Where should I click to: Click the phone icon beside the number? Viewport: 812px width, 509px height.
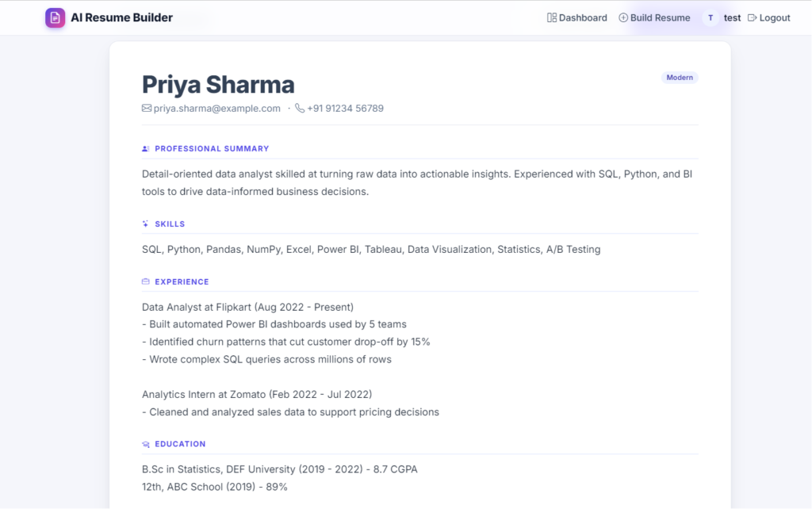point(299,108)
